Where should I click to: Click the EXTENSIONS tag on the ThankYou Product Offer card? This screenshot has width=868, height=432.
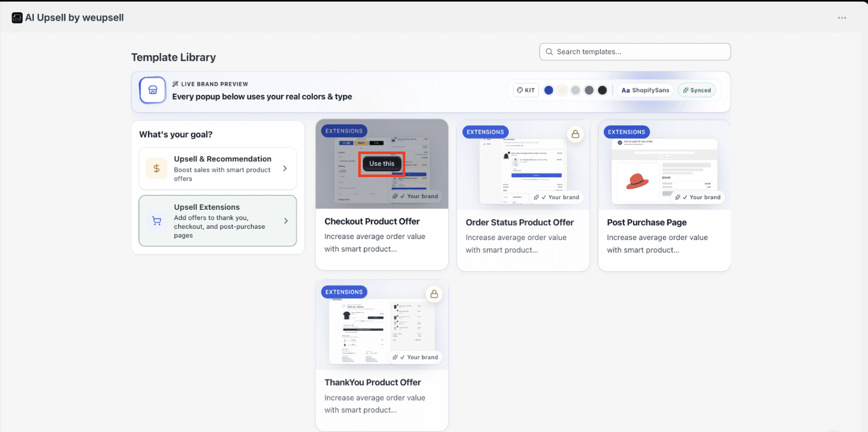coord(344,292)
